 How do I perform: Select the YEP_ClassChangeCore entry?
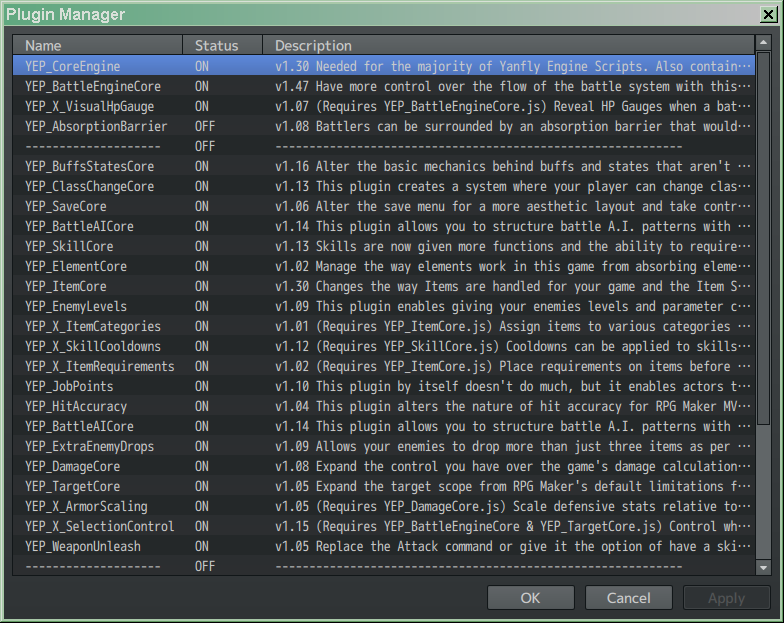pyautogui.click(x=384, y=186)
